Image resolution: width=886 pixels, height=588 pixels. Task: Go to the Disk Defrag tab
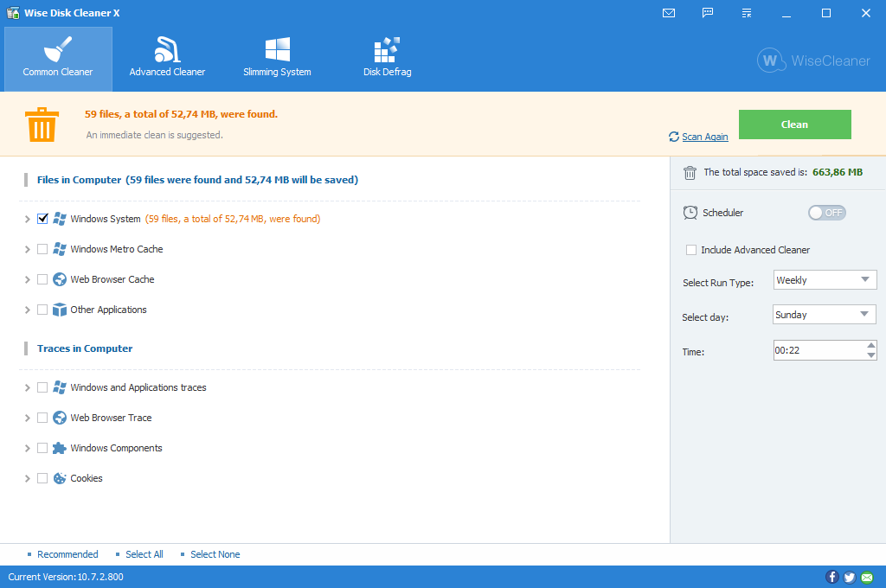point(387,59)
